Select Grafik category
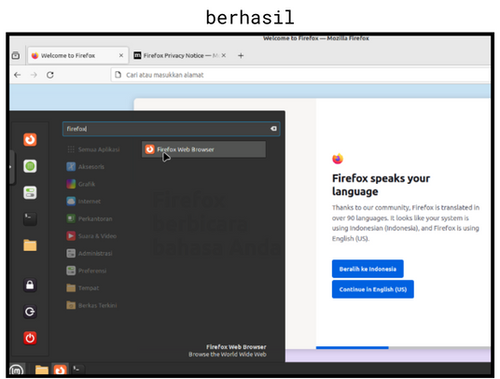 (x=81, y=184)
